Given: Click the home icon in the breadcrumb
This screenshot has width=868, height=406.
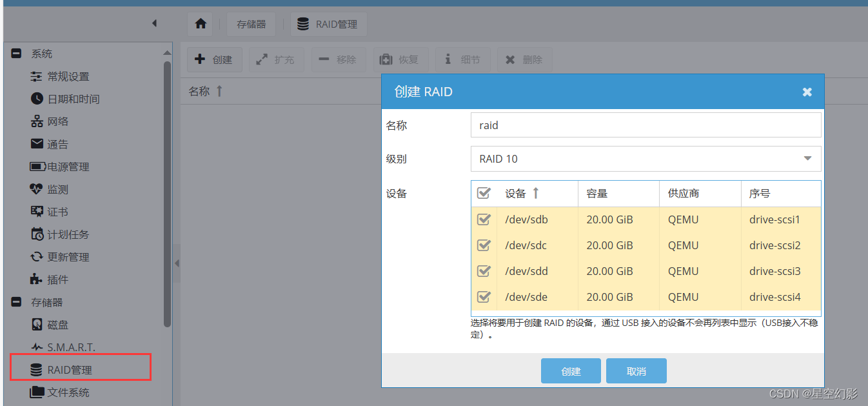Looking at the screenshot, I should [x=200, y=23].
